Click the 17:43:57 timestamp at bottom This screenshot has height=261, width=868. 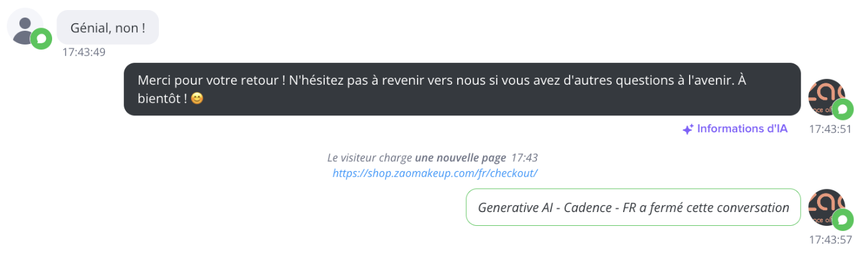click(830, 240)
